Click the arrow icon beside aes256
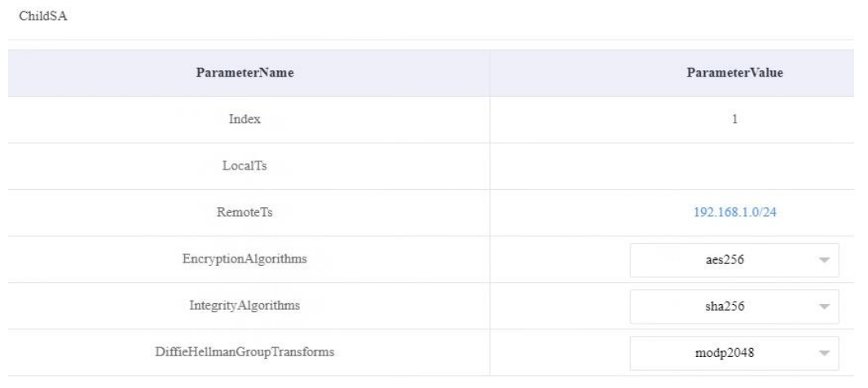Viewport: 868px width, 388px height. tap(823, 259)
